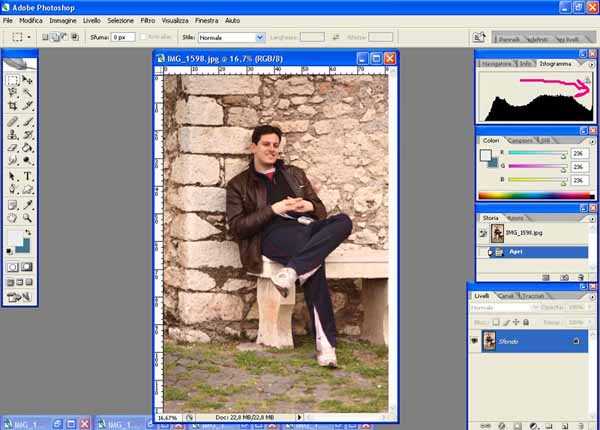
Task: Open the Stile dropdown showing Normale
Action: [231, 37]
